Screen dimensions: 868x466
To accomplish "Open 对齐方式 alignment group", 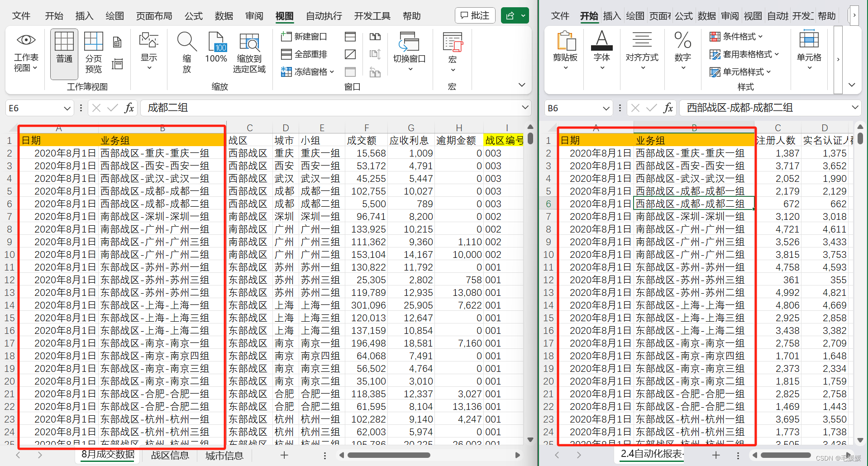I will (642, 51).
